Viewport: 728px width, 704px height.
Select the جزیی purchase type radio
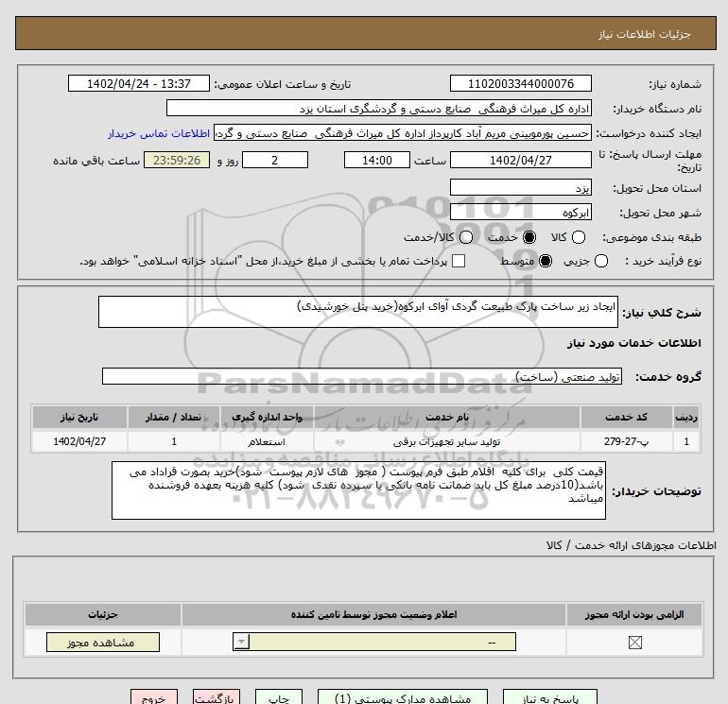pyautogui.click(x=600, y=261)
